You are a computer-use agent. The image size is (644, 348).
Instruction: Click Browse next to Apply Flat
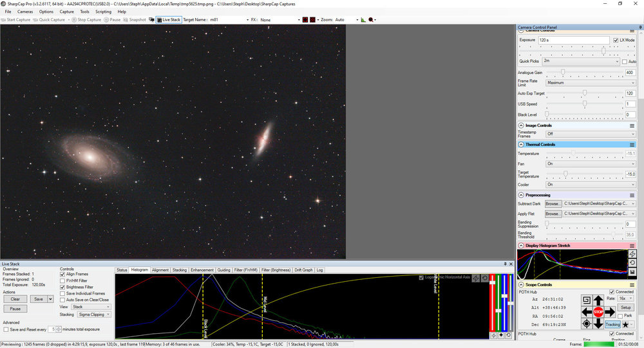[553, 214]
